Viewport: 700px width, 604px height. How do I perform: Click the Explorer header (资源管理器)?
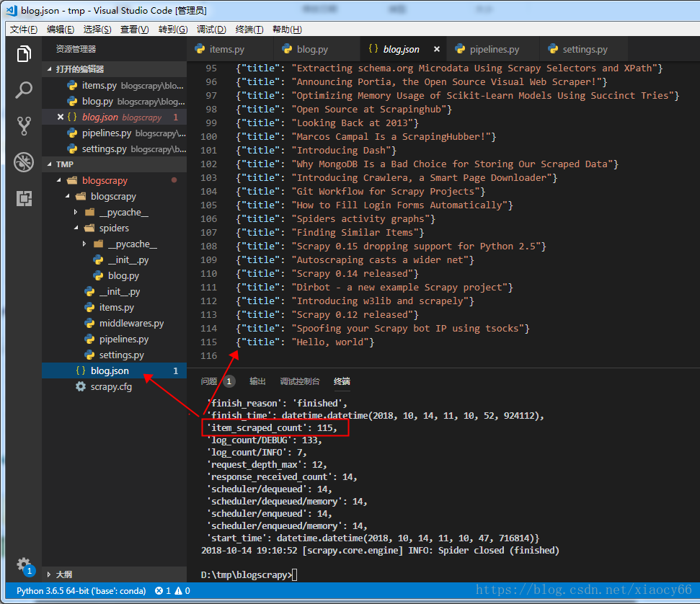point(76,49)
